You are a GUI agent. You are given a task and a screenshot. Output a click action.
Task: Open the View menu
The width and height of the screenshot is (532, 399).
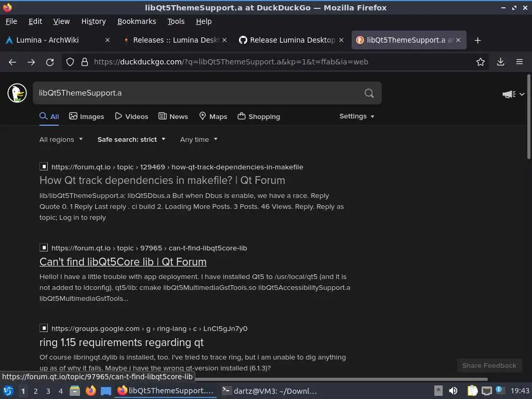pos(61,21)
